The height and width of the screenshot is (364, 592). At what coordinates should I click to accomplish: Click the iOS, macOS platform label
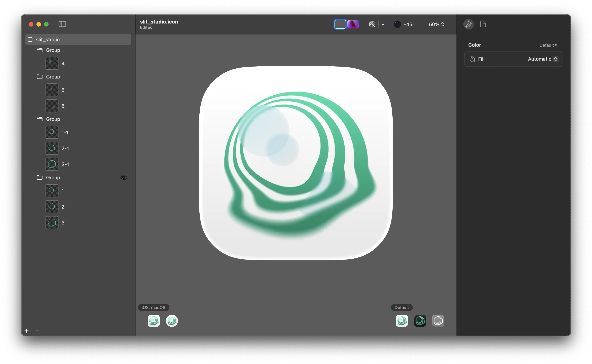153,308
